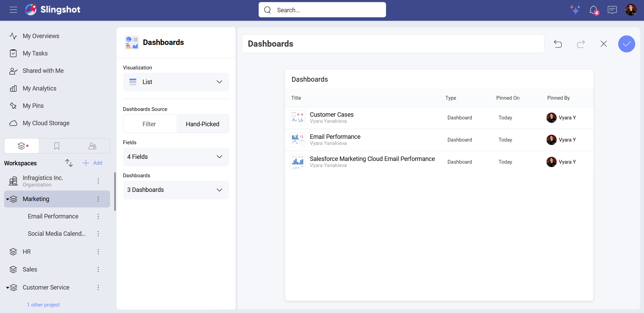Click the AI sparkles icon in the top bar

coord(575,10)
